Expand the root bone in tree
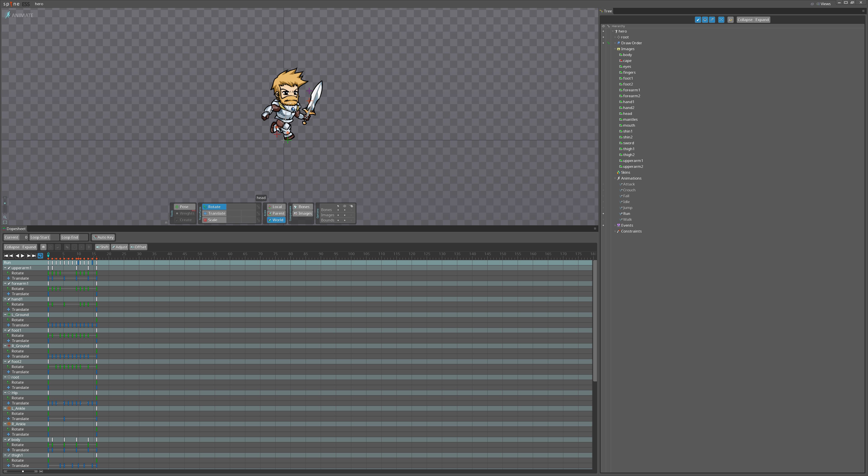868x476 pixels. pyautogui.click(x=615, y=37)
